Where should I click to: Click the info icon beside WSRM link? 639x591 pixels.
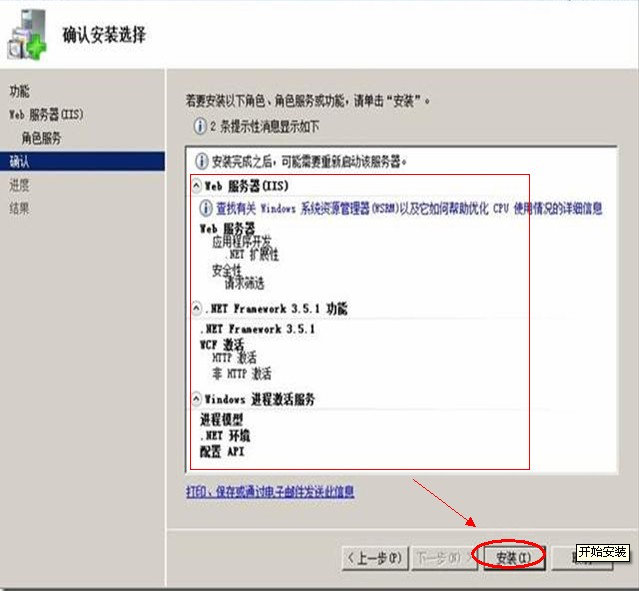pos(206,208)
